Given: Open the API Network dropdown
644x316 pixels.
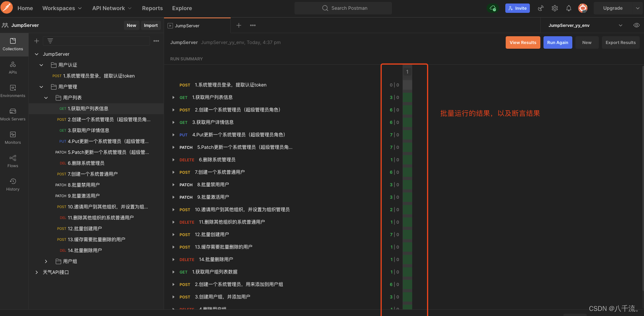Looking at the screenshot, I should pyautogui.click(x=112, y=8).
